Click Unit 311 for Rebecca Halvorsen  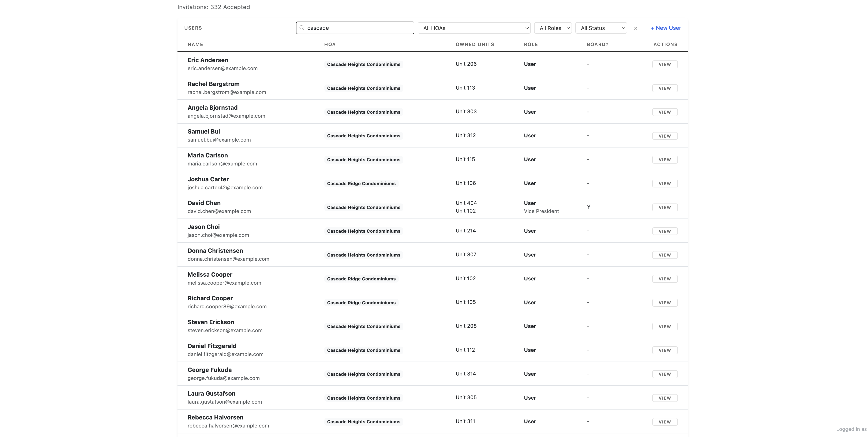[x=465, y=422]
